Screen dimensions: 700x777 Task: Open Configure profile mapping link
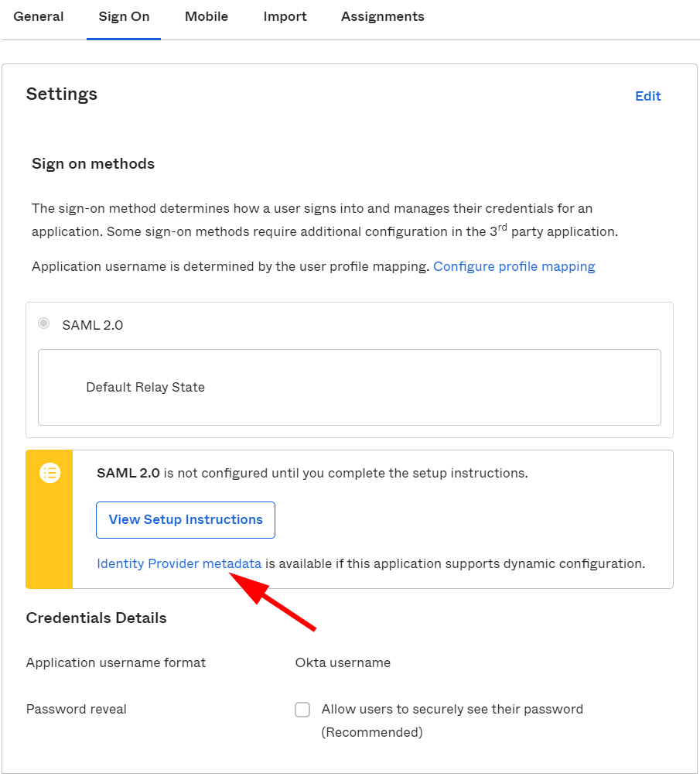[514, 266]
